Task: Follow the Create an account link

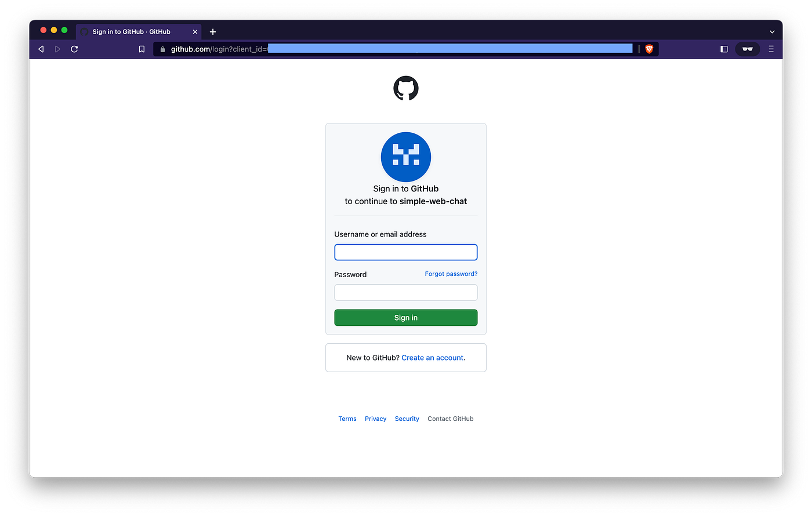Action: click(x=433, y=358)
